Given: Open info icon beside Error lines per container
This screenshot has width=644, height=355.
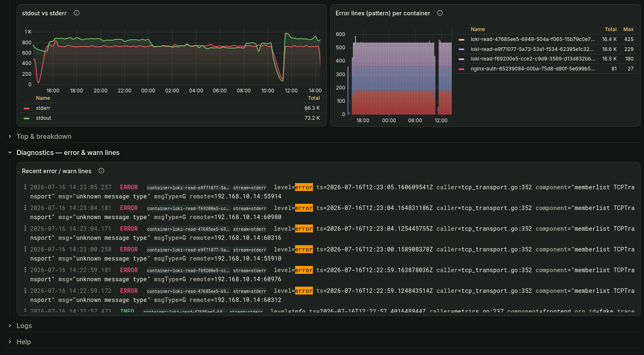Looking at the screenshot, I should point(440,13).
